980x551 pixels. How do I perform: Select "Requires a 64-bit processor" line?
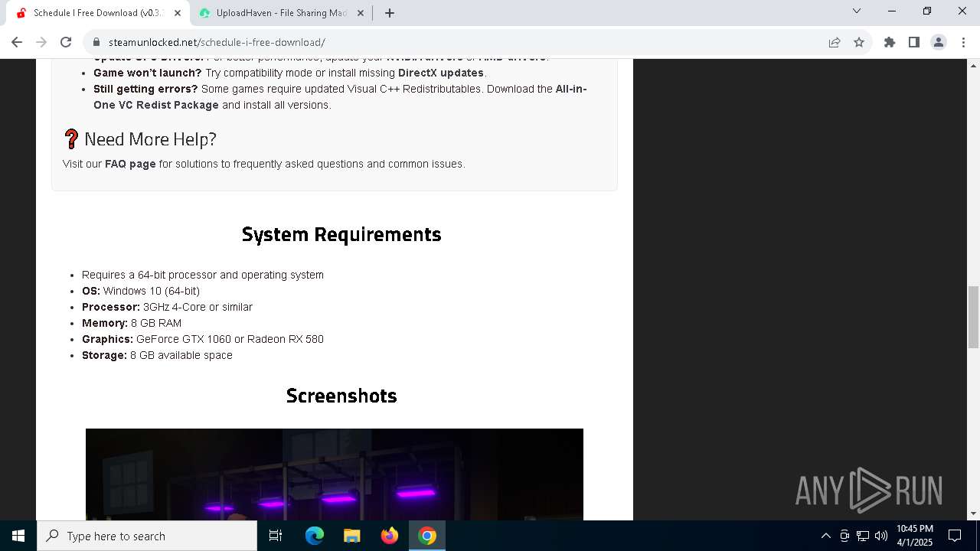(203, 275)
